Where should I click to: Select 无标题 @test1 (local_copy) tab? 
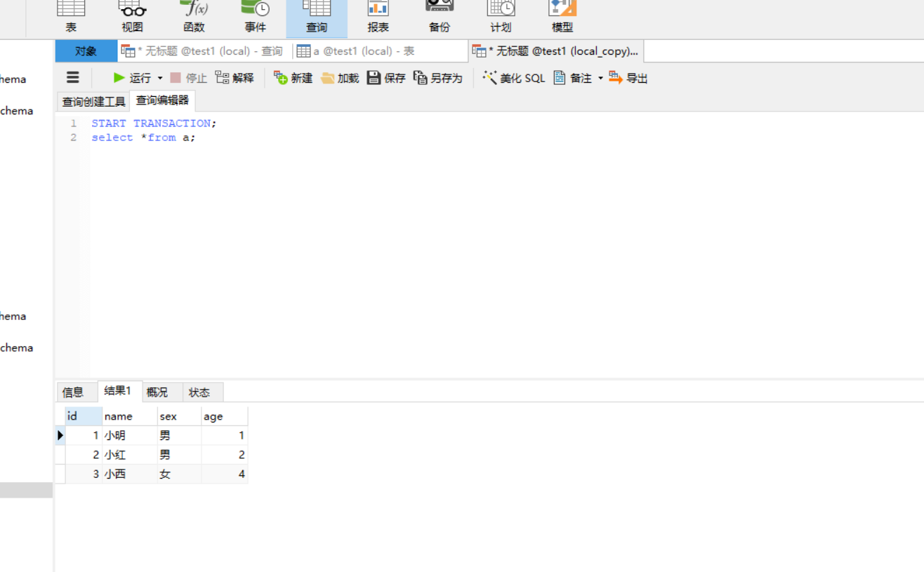point(556,51)
